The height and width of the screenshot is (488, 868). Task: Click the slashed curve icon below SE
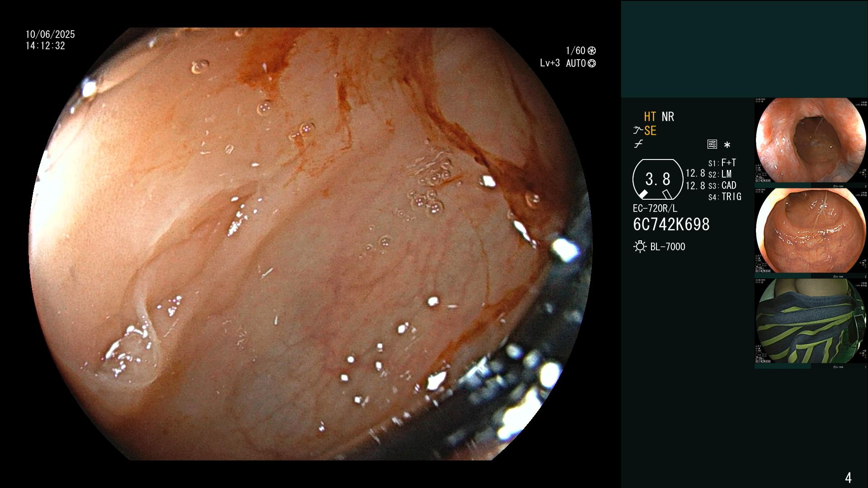point(638,144)
